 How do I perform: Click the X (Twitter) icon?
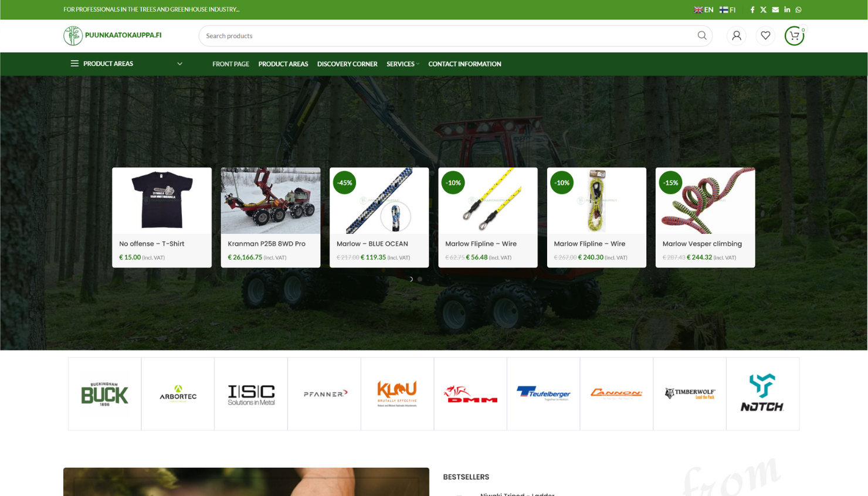(x=764, y=10)
